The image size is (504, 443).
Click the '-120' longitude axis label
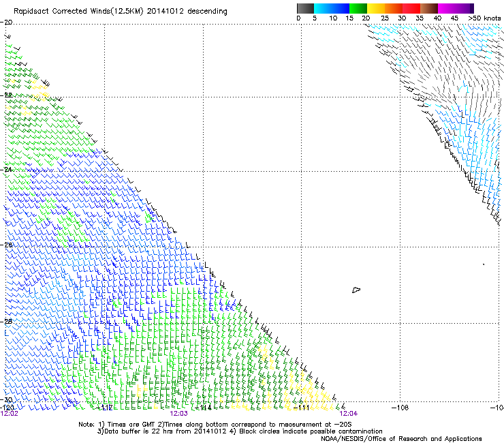(6, 408)
